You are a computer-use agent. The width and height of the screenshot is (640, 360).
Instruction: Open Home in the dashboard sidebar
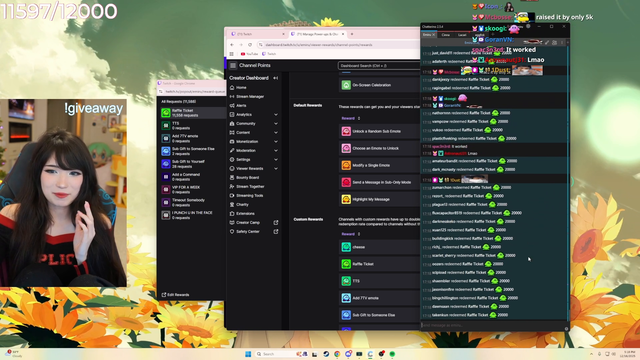[241, 87]
